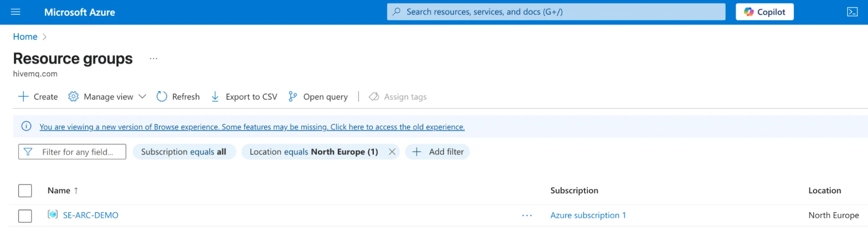This screenshot has height=232, width=868.
Task: Open the context menu dots for SE-ARC-DEMO
Action: click(x=527, y=215)
